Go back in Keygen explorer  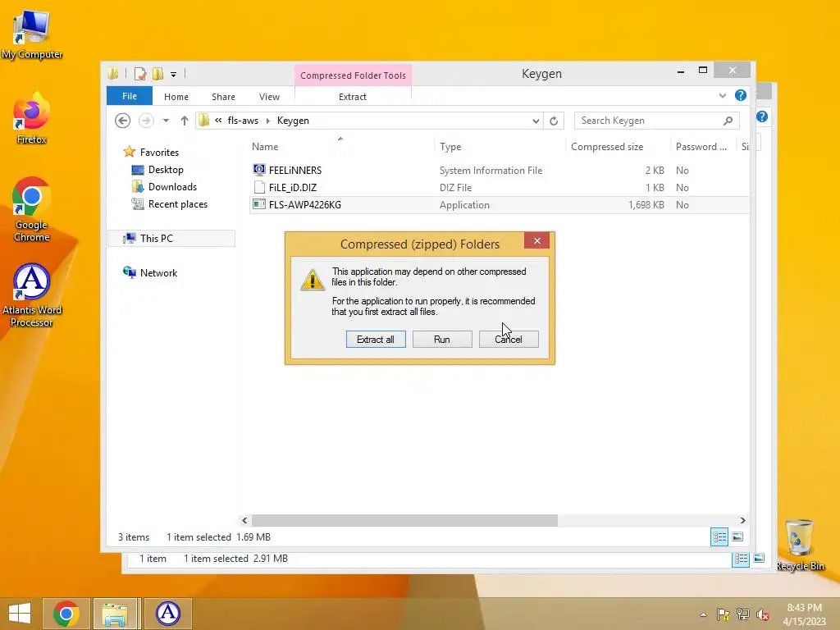tap(123, 121)
